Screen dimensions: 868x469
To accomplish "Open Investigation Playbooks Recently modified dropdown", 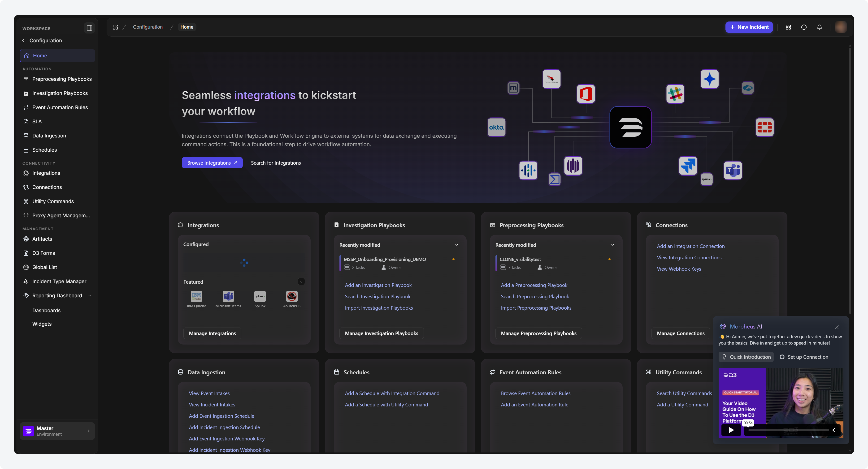I will point(457,245).
